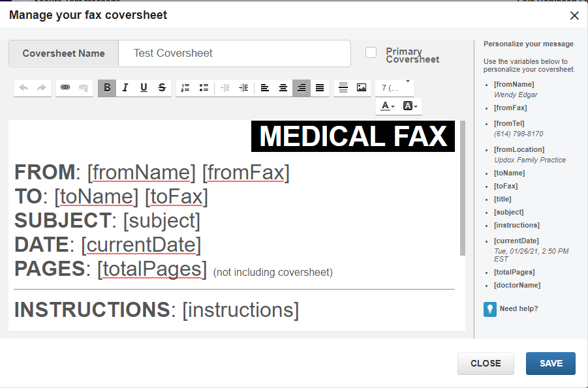Align text left
588x388 pixels.
[265, 88]
